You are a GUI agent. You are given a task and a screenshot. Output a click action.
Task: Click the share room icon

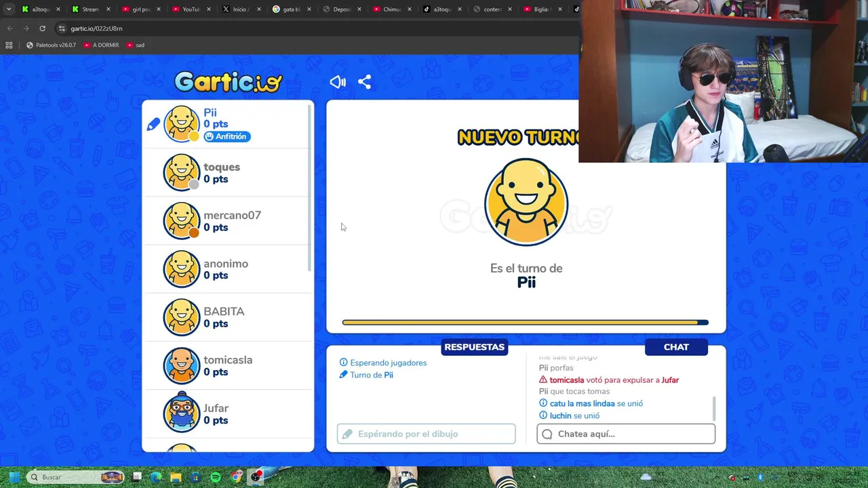pyautogui.click(x=364, y=82)
